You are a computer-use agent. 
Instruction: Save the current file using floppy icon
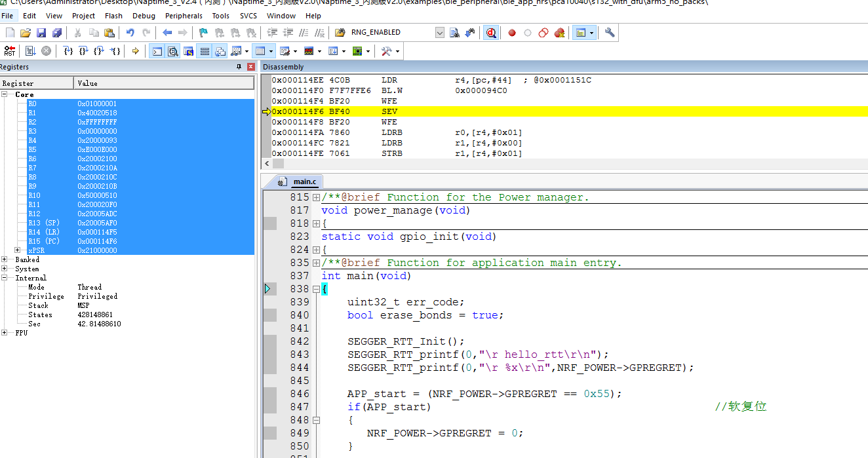41,32
